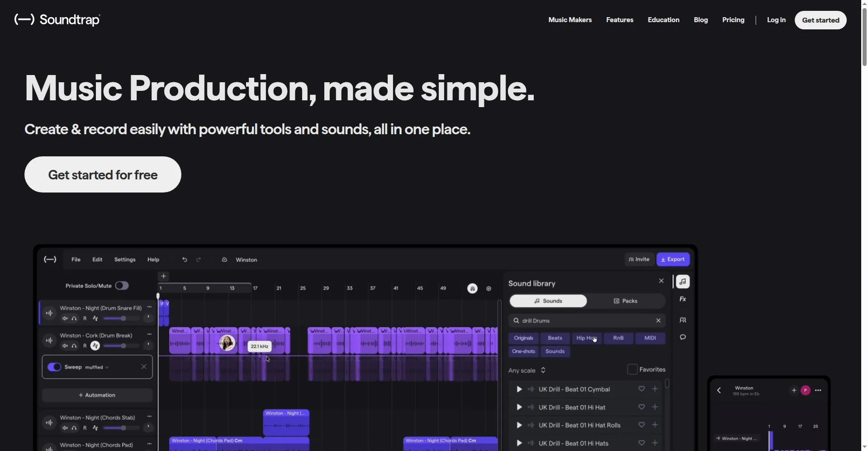Open the three-dots menu in the mobile preview
868x451 pixels.
[x=818, y=390]
